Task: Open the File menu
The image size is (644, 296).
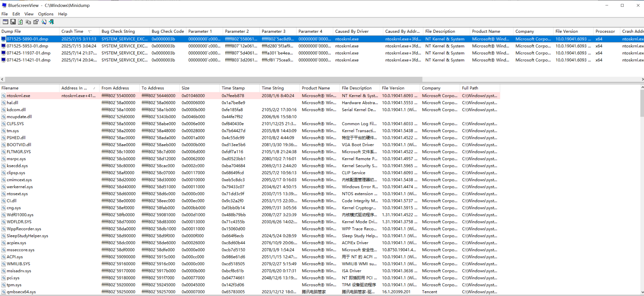Action: pos(4,14)
